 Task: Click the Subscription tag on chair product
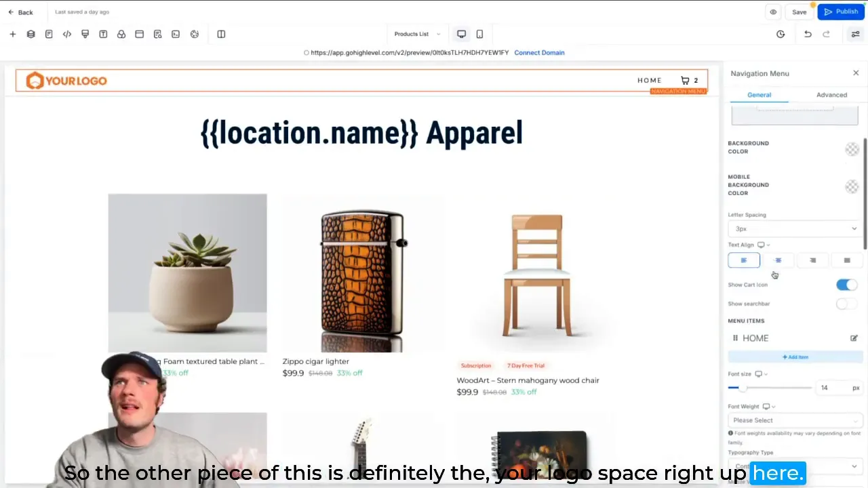476,366
